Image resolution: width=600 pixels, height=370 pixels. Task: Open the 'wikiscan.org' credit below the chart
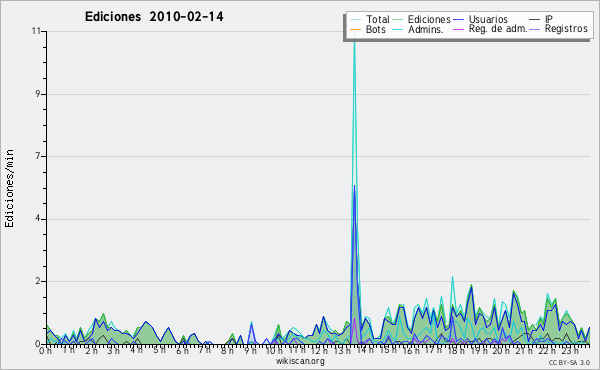click(300, 361)
